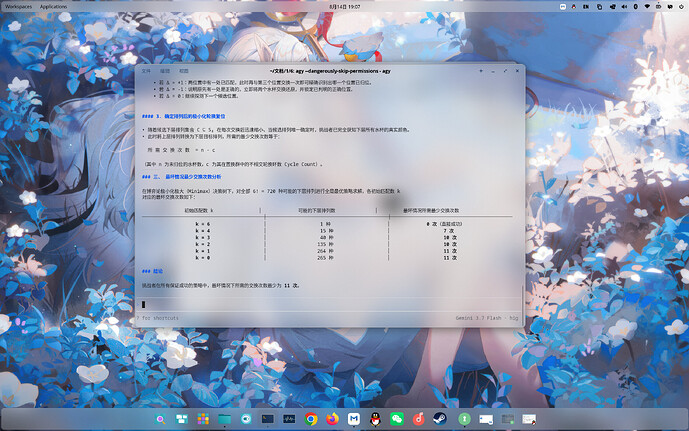Click table cell '135 种'
Screen dimensions: 689x431
(x=325, y=244)
